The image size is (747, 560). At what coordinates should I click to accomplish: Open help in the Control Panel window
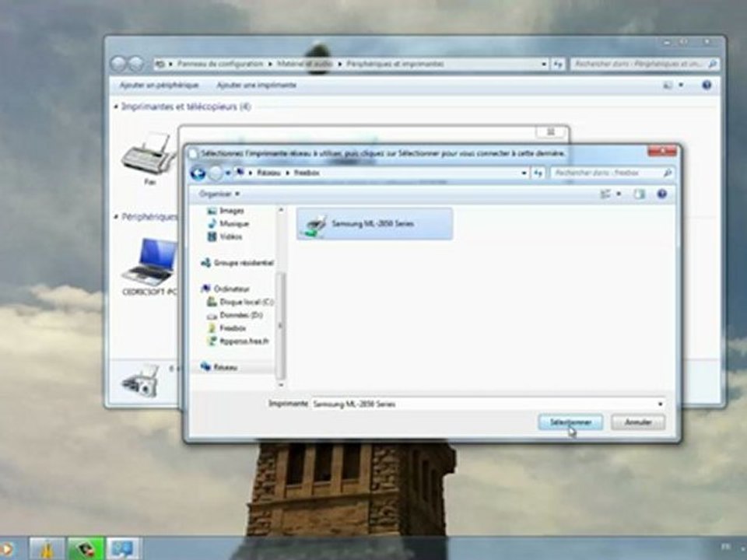pyautogui.click(x=707, y=86)
